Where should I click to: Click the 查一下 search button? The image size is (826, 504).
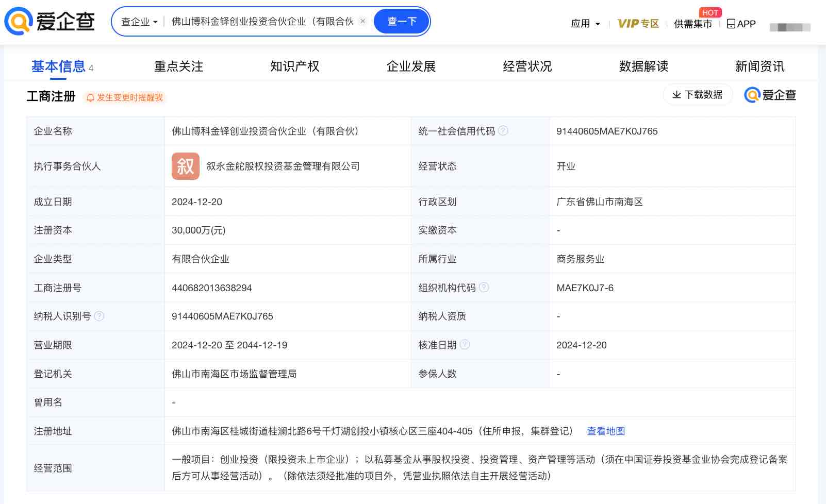pyautogui.click(x=401, y=21)
